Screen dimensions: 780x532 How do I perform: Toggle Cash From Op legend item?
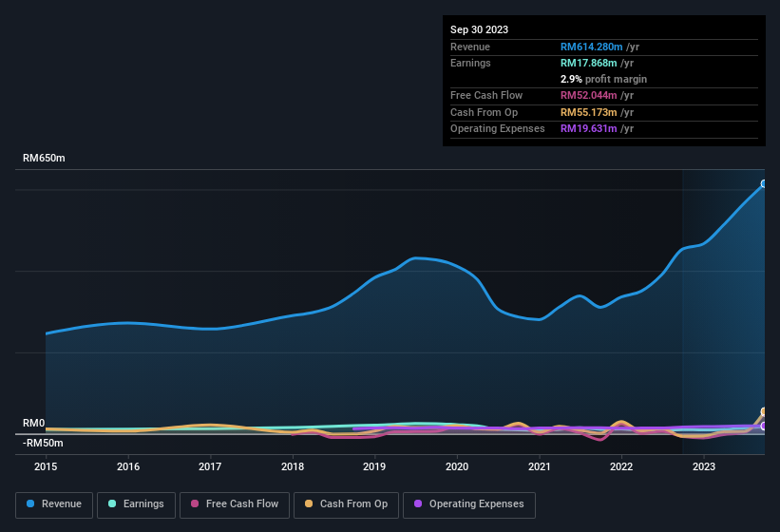pos(344,504)
